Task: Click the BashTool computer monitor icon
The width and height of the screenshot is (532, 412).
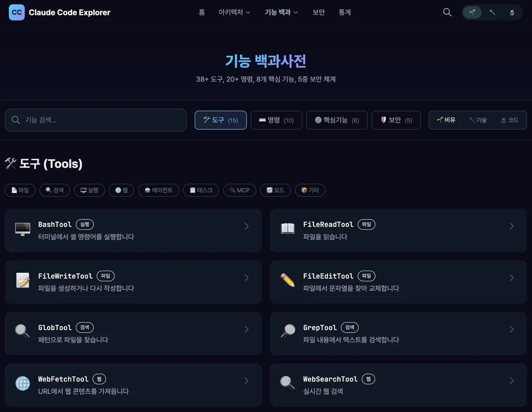Action: point(23,228)
